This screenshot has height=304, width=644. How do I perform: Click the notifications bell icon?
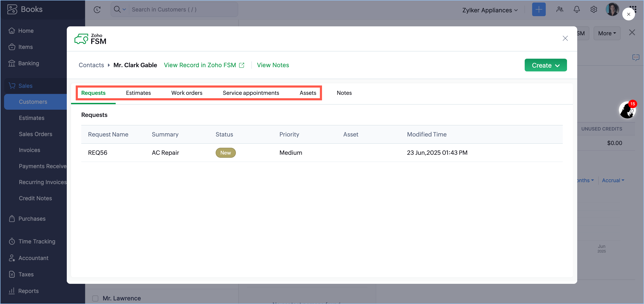[x=577, y=10]
